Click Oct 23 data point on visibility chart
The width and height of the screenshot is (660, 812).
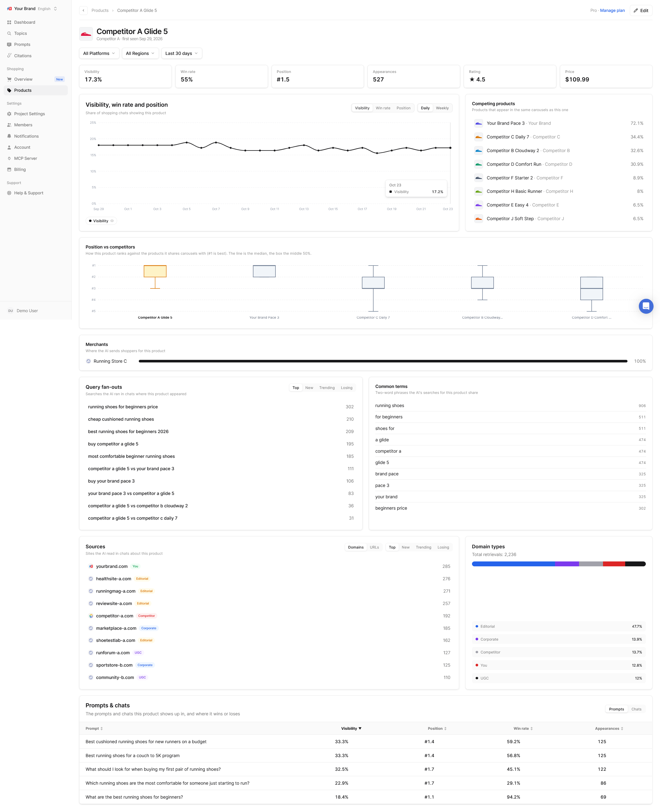[450, 148]
